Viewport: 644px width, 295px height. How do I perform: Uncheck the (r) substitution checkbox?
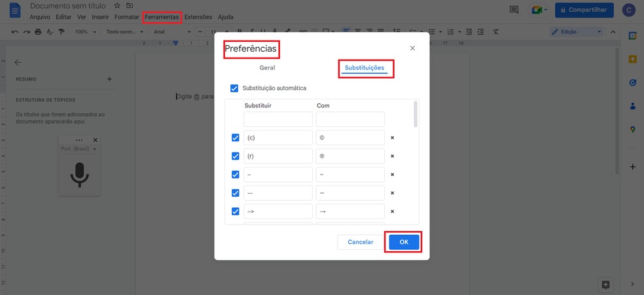pyautogui.click(x=236, y=156)
